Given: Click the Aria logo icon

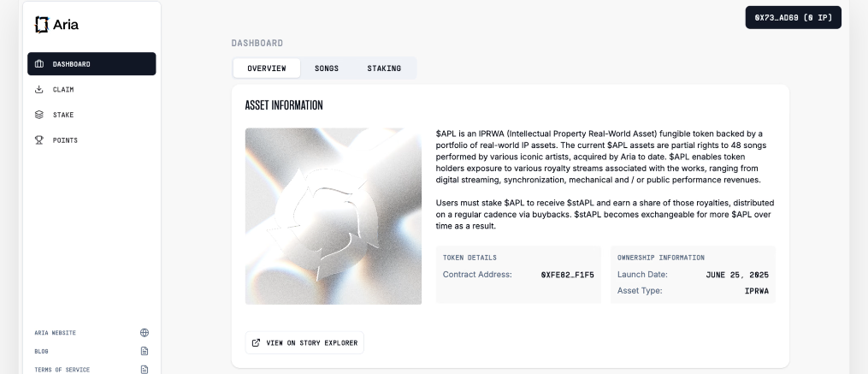Looking at the screenshot, I should pyautogui.click(x=41, y=25).
